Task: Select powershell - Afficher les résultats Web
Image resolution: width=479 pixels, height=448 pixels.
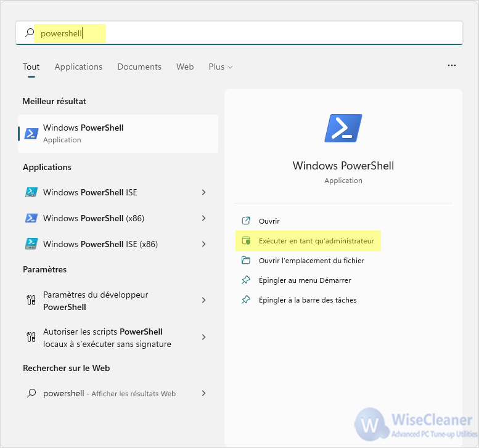Action: (109, 393)
